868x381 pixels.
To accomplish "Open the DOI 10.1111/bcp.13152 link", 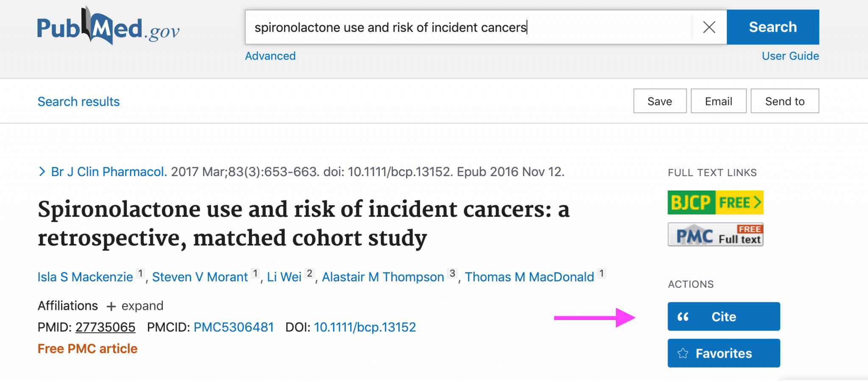I will point(365,327).
